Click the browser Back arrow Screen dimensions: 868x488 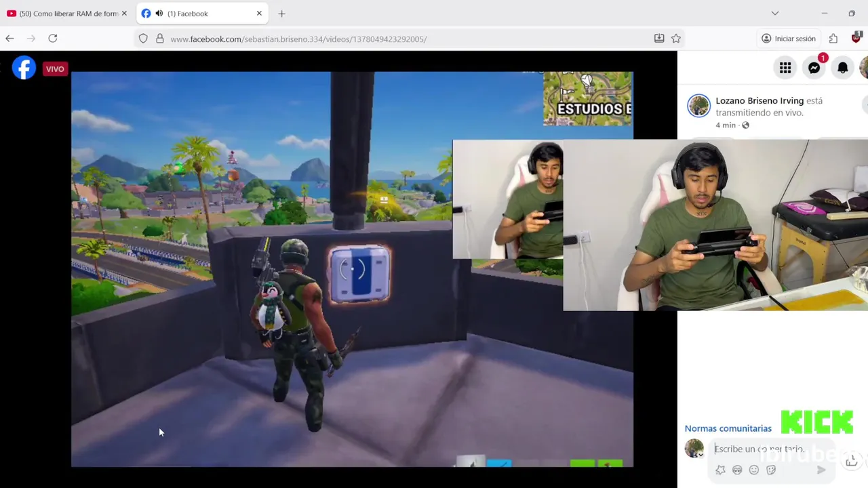9,39
